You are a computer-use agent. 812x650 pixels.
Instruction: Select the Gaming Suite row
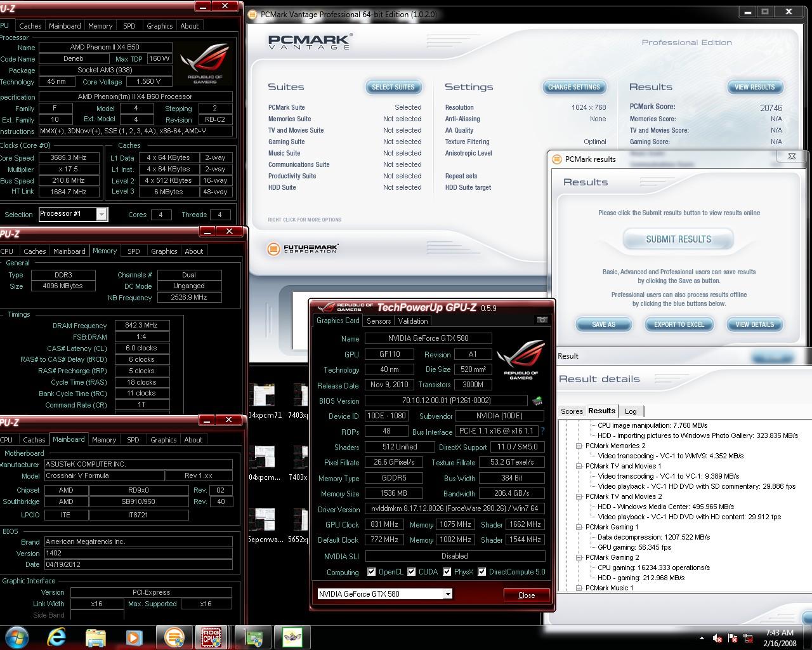point(344,142)
